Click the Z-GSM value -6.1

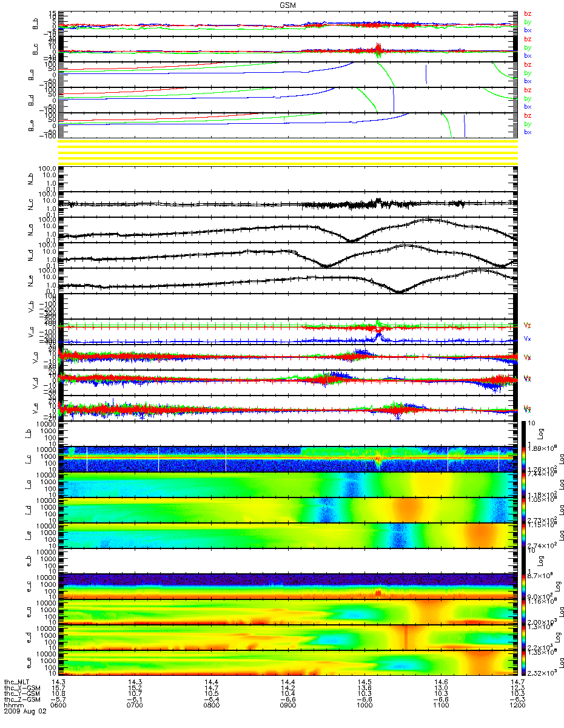coord(135,700)
